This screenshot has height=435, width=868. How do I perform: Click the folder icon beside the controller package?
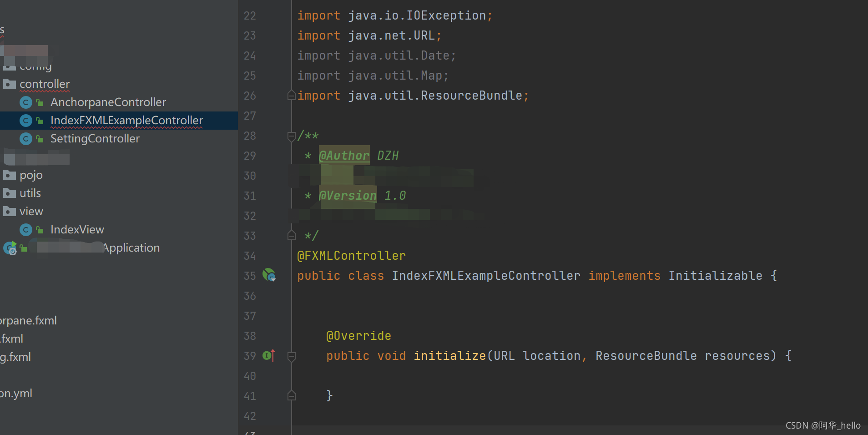[9, 84]
